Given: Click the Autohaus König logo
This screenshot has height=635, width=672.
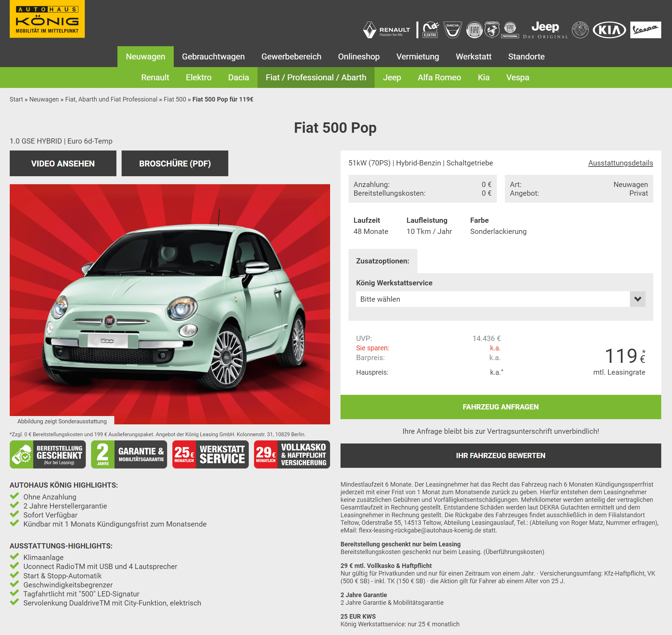Looking at the screenshot, I should tap(47, 19).
